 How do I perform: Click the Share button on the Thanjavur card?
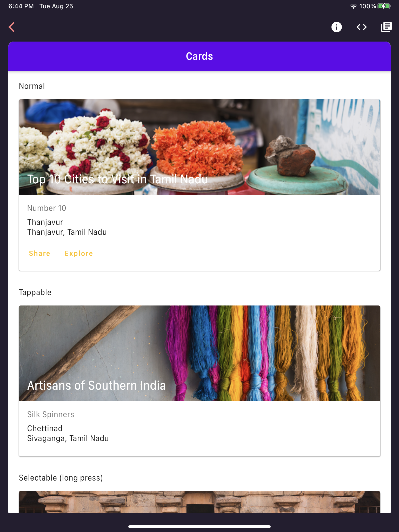[39, 253]
